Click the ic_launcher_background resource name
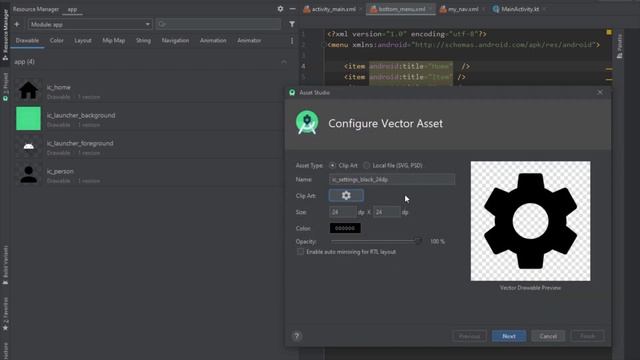640x360 pixels. point(81,115)
